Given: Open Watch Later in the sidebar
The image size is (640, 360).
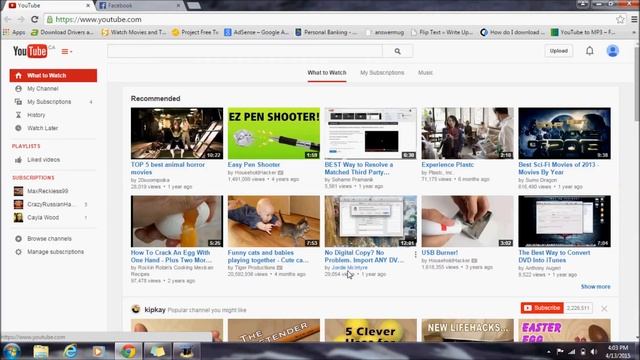Looking at the screenshot, I should click(x=42, y=128).
